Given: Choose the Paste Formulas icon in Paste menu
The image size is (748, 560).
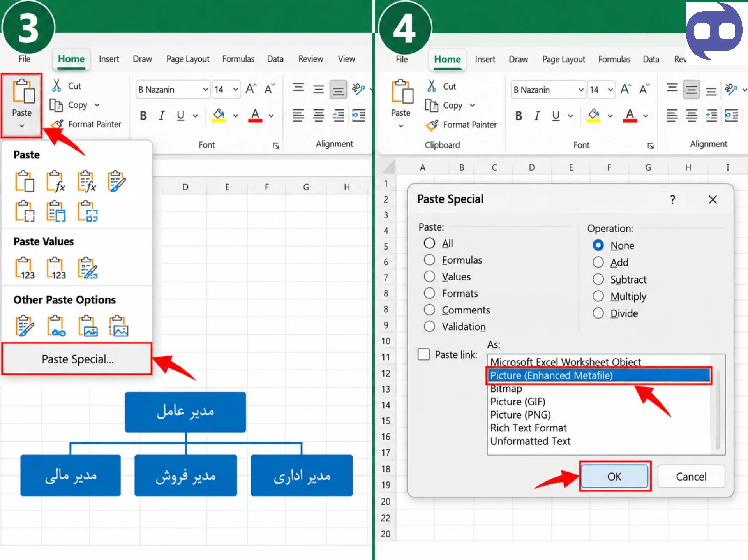Looking at the screenshot, I should (56, 181).
